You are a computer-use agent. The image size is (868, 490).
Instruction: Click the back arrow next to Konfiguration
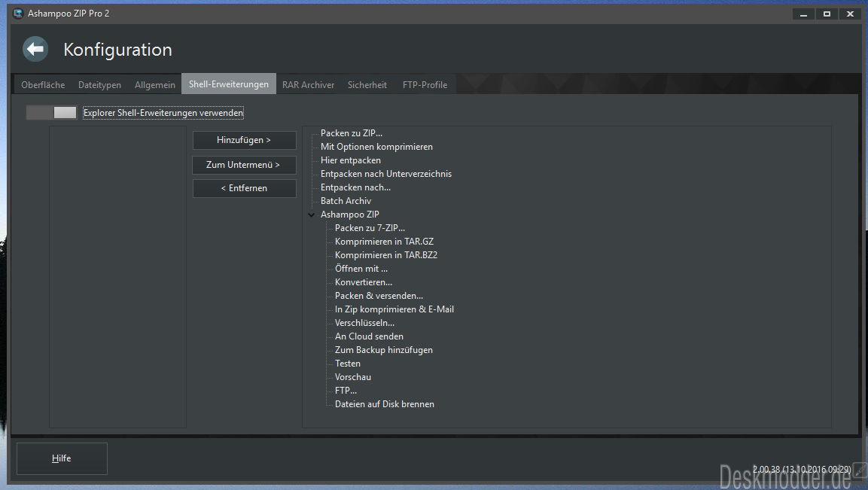(x=35, y=49)
